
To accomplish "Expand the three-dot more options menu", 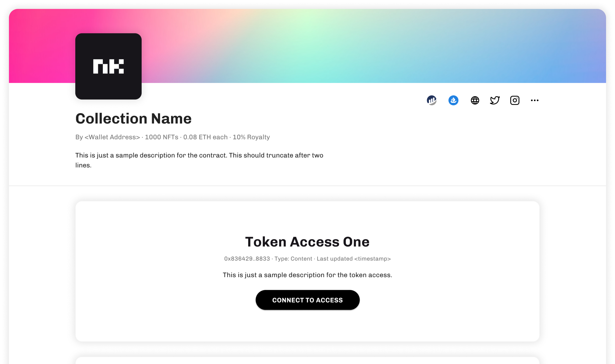I will pos(534,100).
